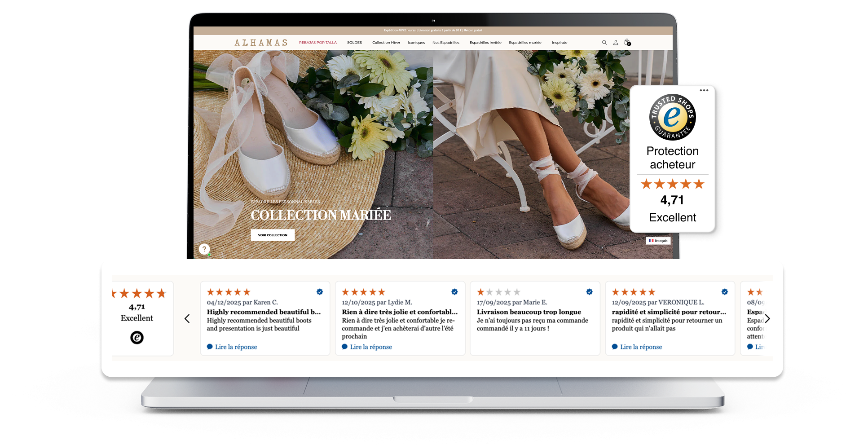The image size is (868, 445).
Task: Click the help question mark bubble
Action: point(204,249)
